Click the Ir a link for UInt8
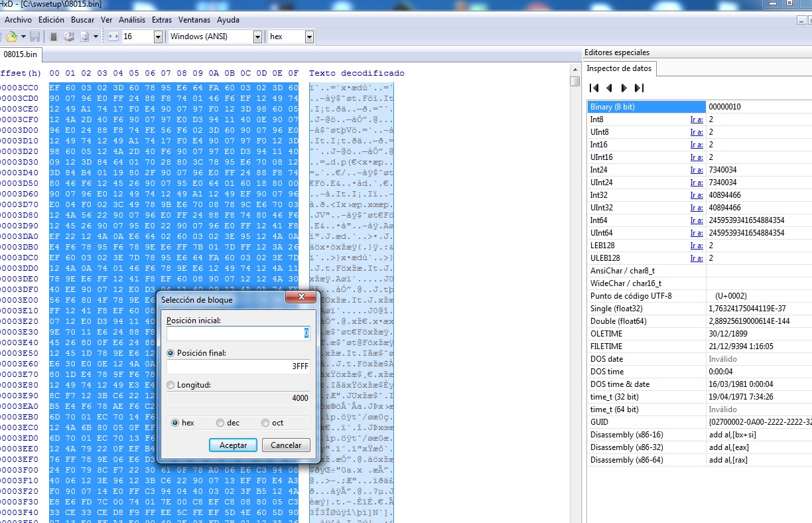Screen dimensions: 812x523 tap(696, 132)
